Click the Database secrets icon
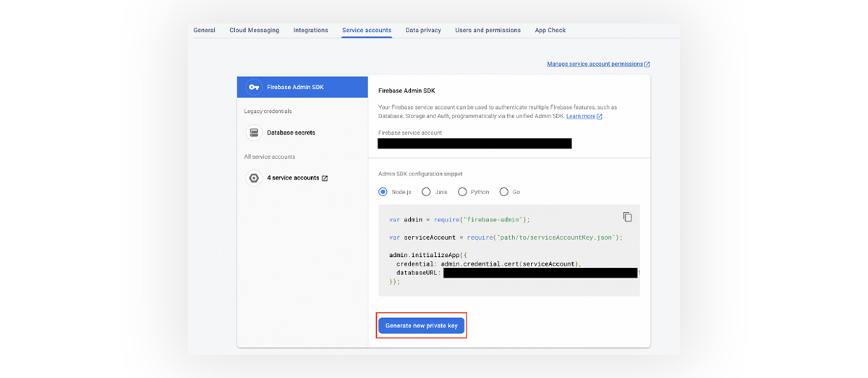This screenshot has height=378, width=868. 254,133
